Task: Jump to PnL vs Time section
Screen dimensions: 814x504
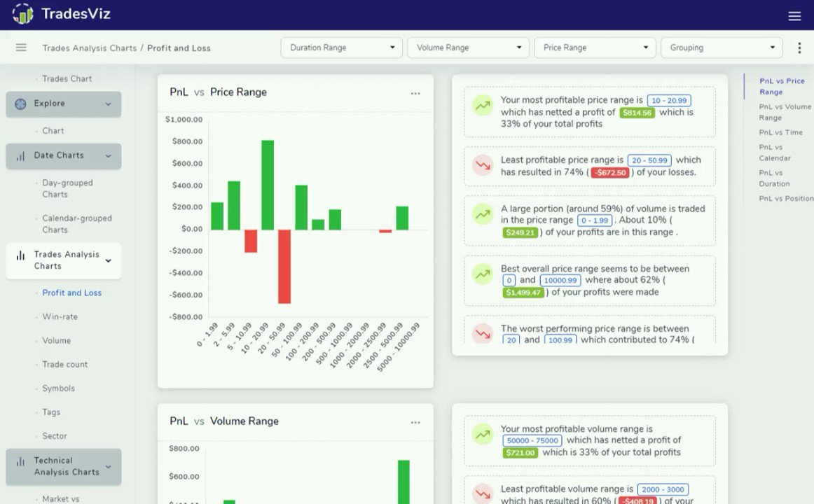Action: pos(780,132)
